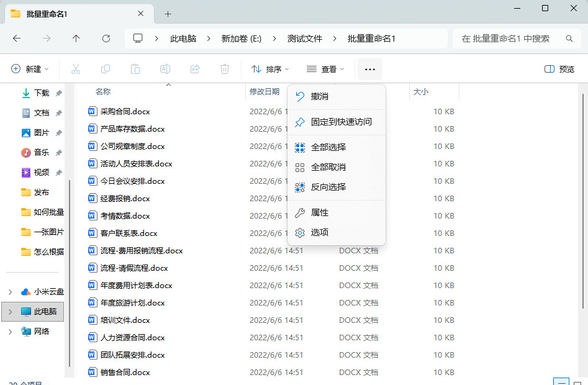
Task: Click the delete trash can icon
Action: coord(225,69)
